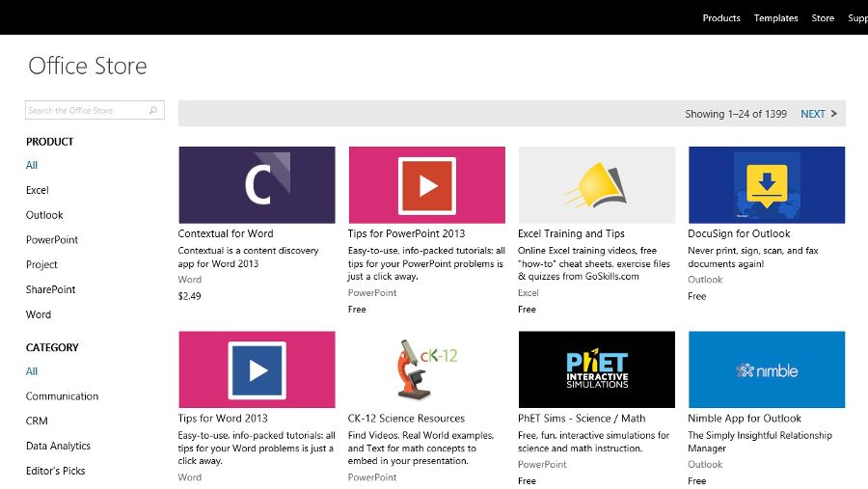
Task: Open the Tips for PowerPoint 2013 tile image
Action: pos(427,185)
